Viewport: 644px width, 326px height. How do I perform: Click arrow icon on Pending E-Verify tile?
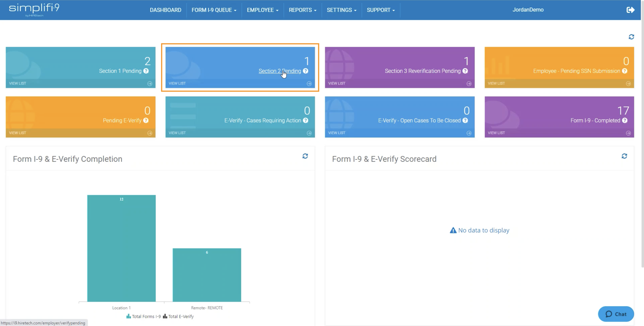pos(150,133)
